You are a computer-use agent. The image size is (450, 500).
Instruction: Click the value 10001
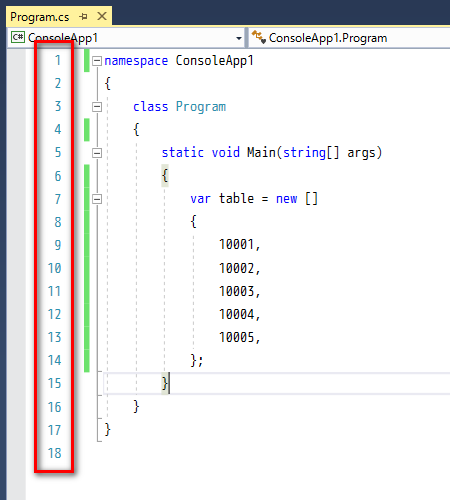(237, 245)
